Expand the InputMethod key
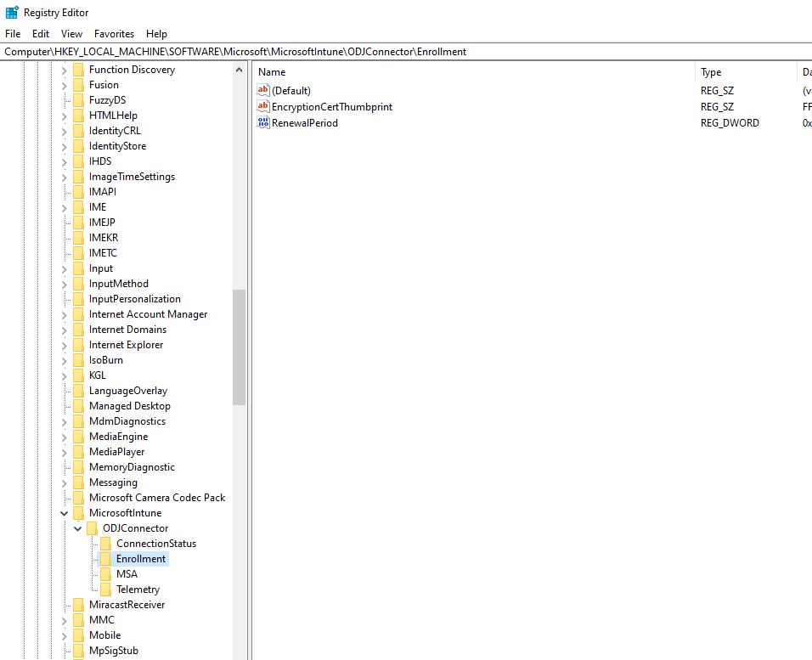812x660 pixels. click(x=65, y=284)
